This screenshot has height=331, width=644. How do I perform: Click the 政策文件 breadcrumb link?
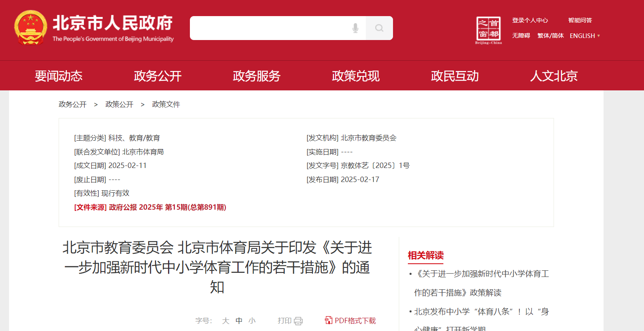166,104
